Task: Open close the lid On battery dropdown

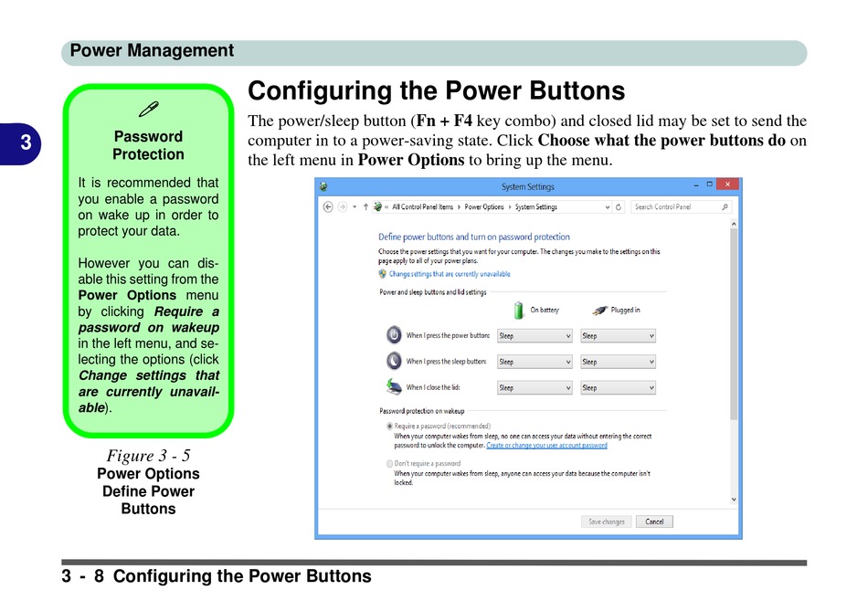Action: pyautogui.click(x=535, y=388)
